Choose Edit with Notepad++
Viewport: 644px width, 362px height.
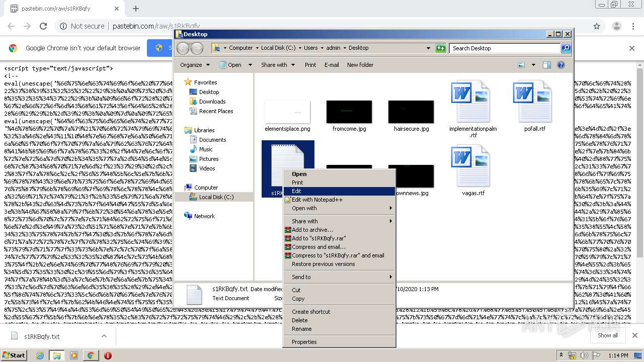pos(339,200)
